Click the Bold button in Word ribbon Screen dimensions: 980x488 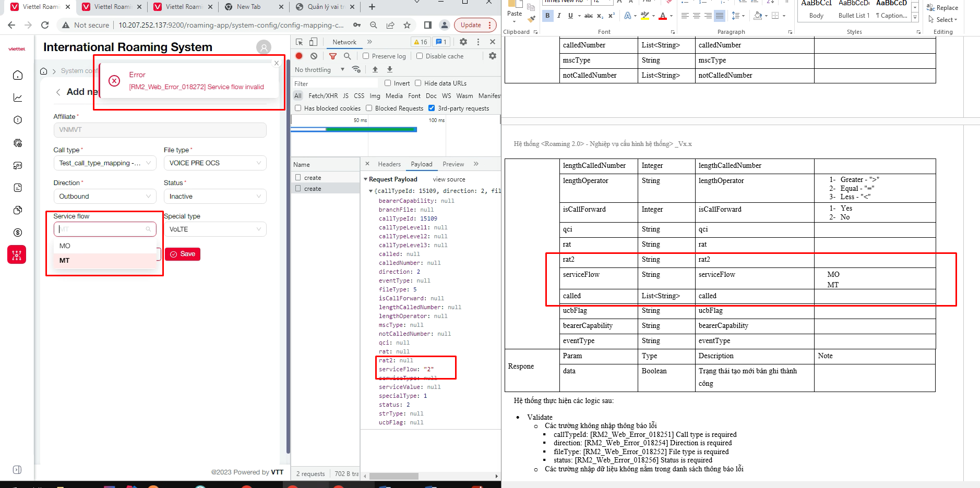[x=547, y=16]
